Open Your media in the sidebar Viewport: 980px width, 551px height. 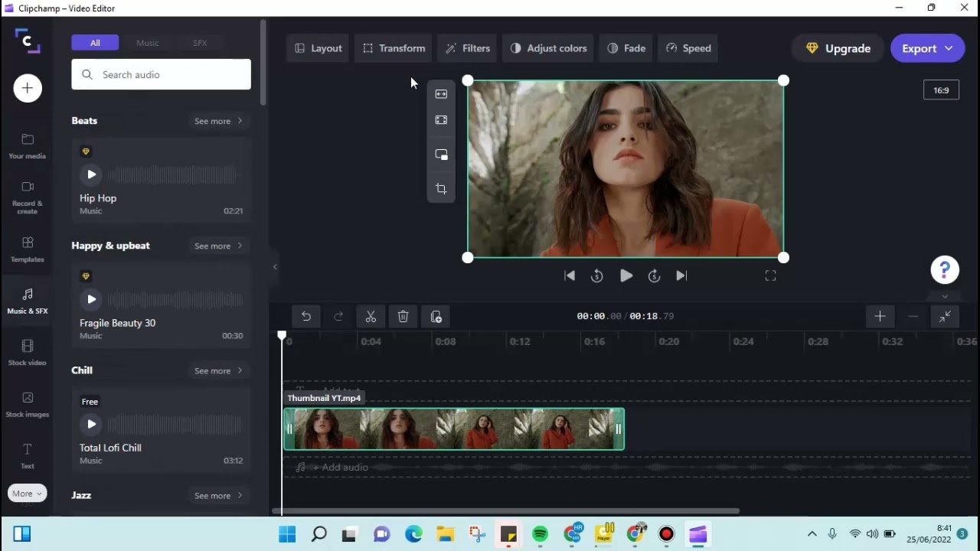tap(27, 146)
